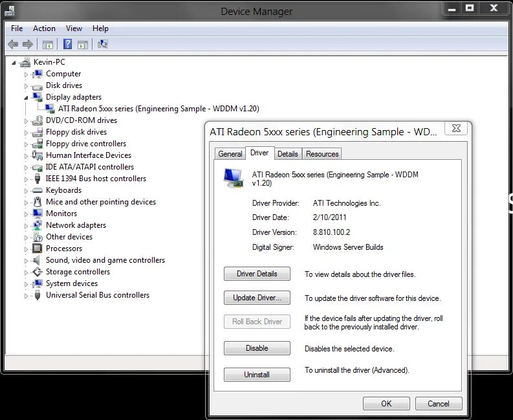This screenshot has height=420, width=513.
Task: Open the Action menu
Action: tap(44, 28)
